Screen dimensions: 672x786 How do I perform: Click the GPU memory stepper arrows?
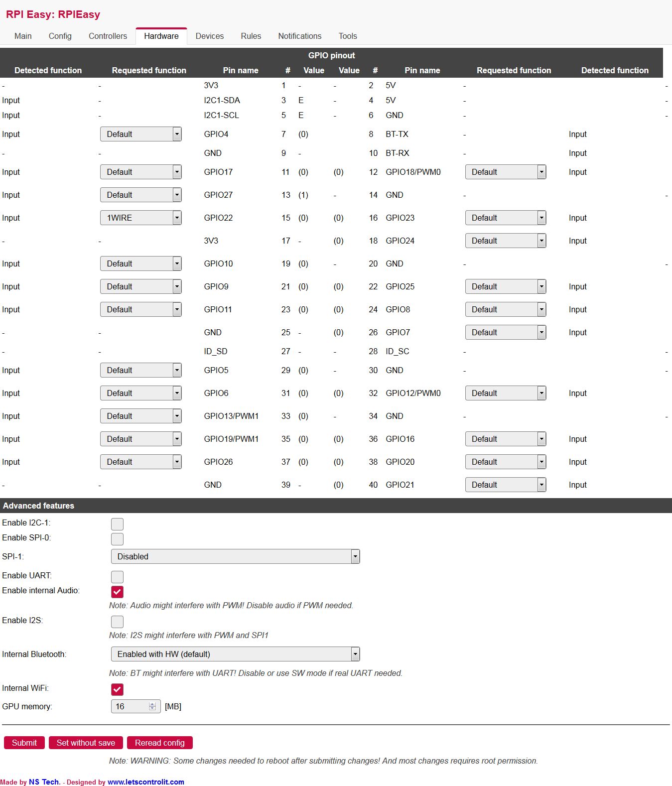tap(152, 706)
